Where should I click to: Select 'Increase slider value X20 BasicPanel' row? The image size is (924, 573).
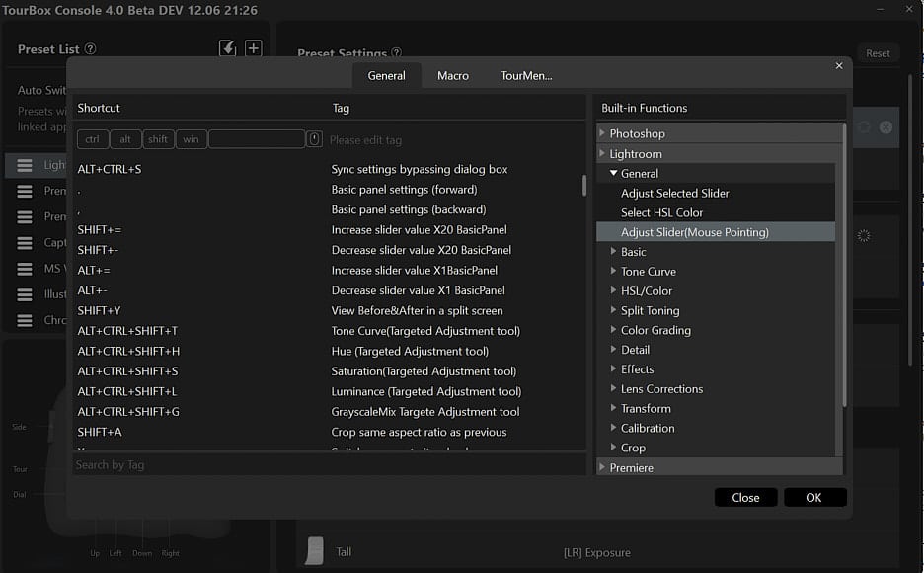328,230
